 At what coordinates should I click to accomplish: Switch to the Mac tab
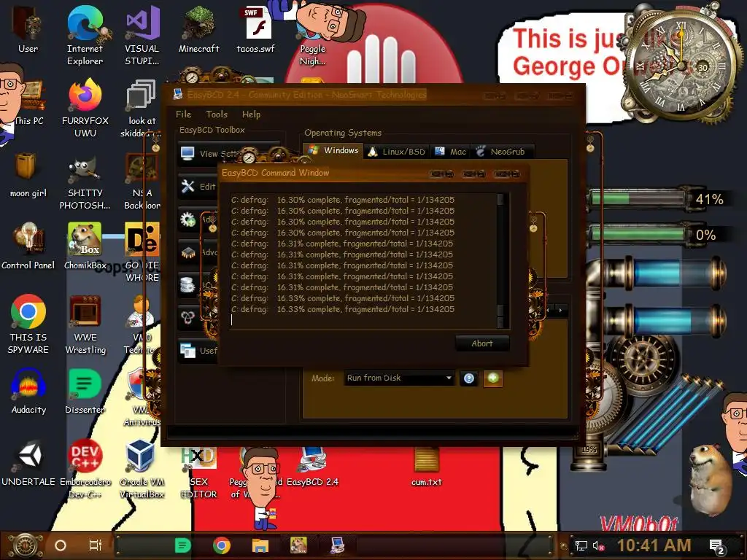[x=451, y=152]
